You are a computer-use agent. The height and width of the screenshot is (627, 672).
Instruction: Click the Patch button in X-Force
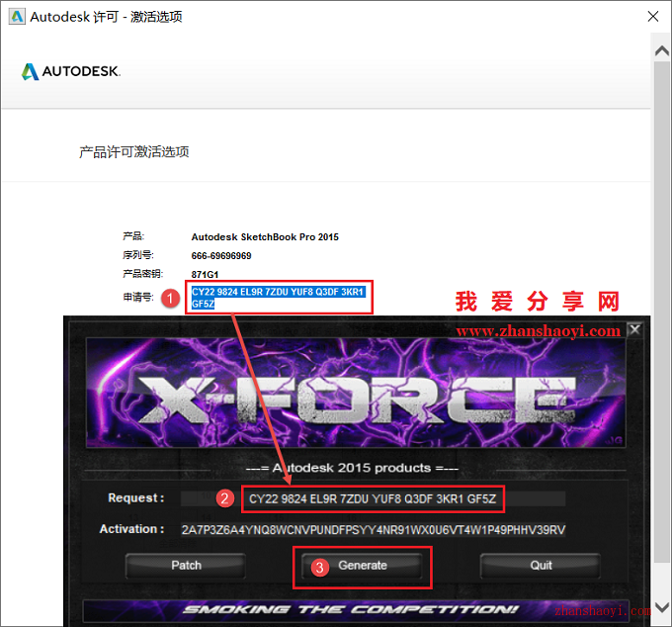[186, 566]
